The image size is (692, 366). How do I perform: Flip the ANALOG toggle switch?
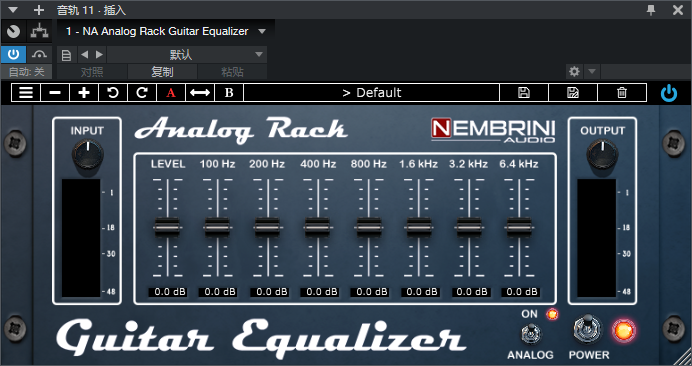[530, 334]
